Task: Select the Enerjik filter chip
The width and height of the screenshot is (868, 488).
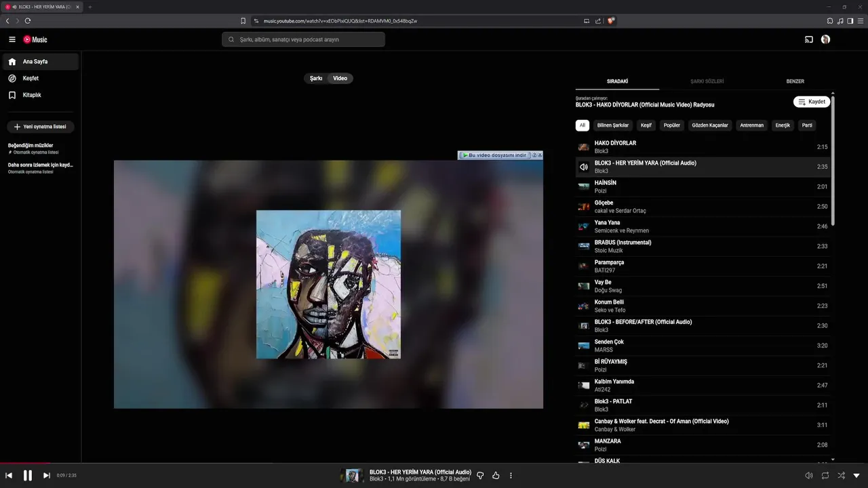Action: pyautogui.click(x=783, y=125)
